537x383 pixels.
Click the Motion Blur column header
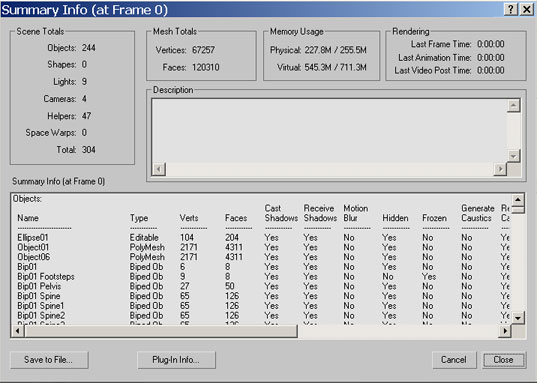pos(355,213)
